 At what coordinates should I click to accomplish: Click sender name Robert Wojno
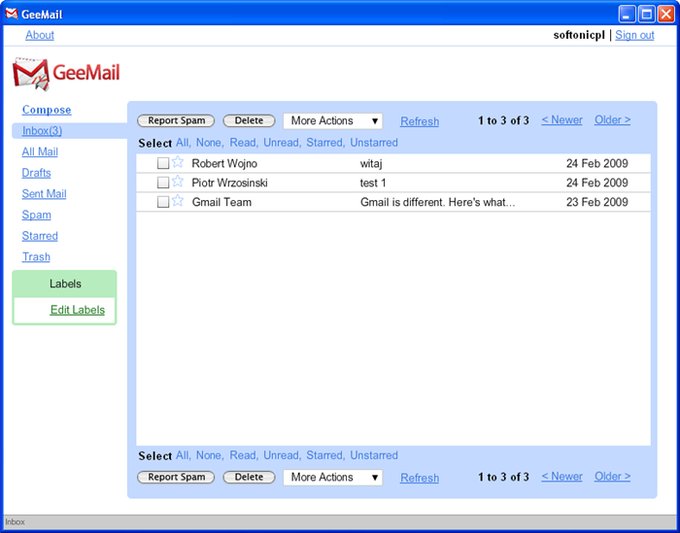click(225, 164)
